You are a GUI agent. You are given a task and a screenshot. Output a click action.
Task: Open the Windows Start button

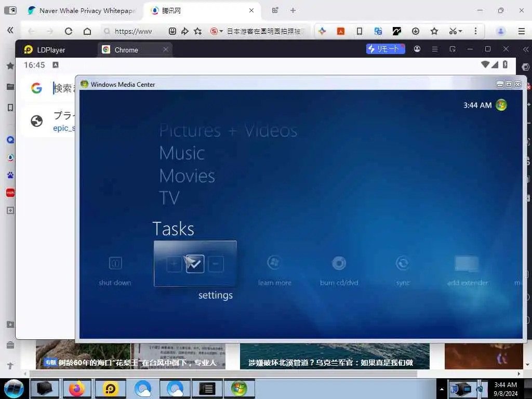[14, 389]
